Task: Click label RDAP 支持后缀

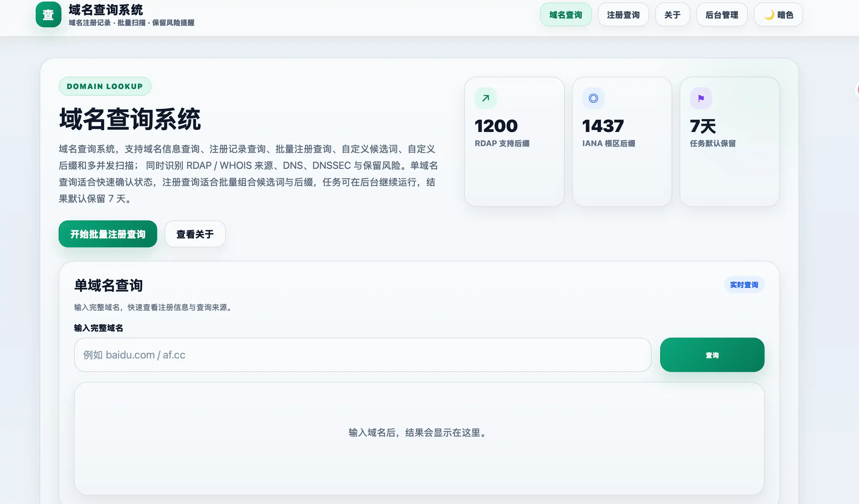Action: (x=502, y=143)
